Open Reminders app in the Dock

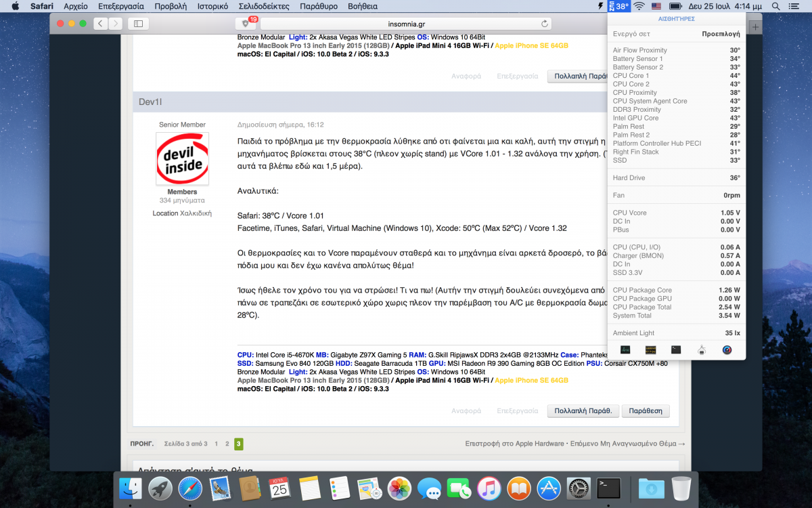(340, 488)
